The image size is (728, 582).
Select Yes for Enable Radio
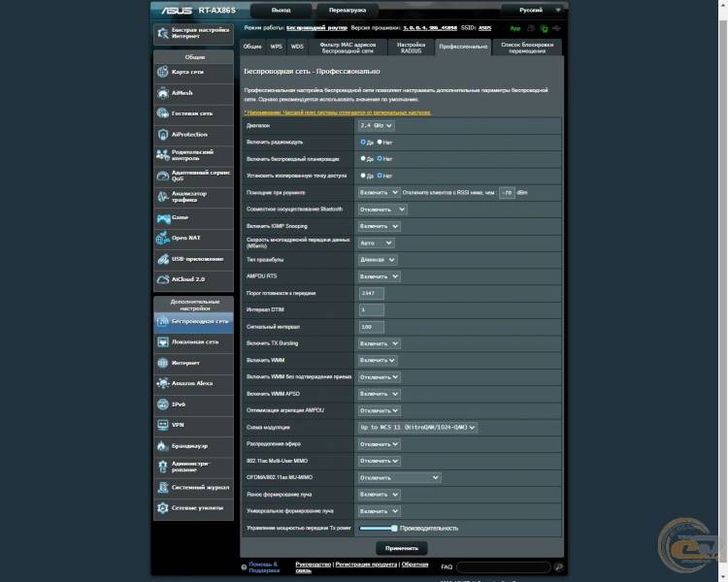[363, 142]
